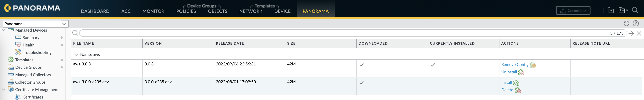Screen dimensions: 644x100
Task: Click the search magnifier in the header
Action: coord(635,10)
